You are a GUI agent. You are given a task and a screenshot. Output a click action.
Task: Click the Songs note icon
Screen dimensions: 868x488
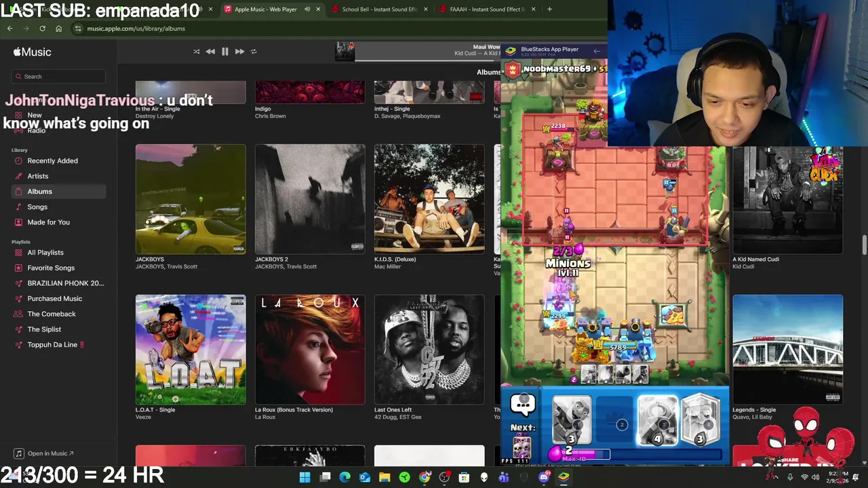(19, 207)
